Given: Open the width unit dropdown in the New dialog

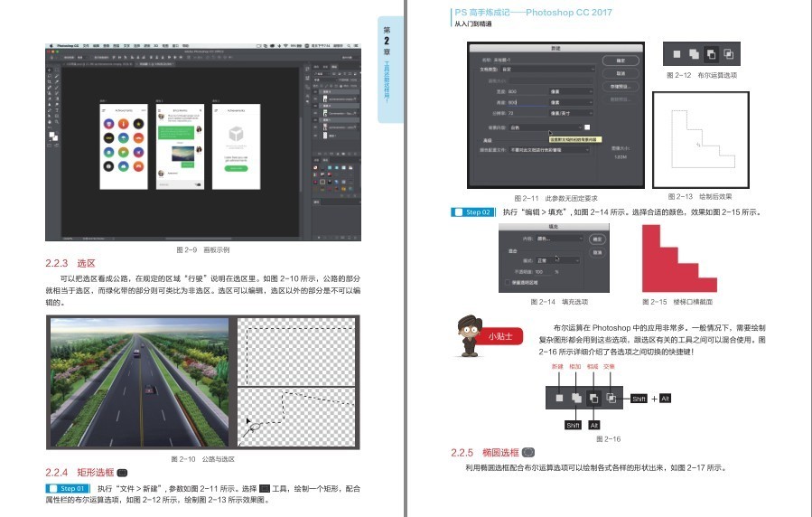Looking at the screenshot, I should tap(571, 91).
